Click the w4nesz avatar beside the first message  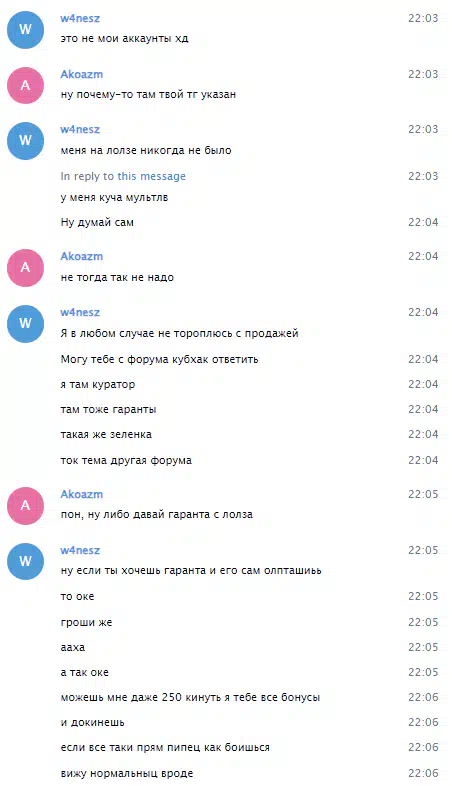[25, 30]
